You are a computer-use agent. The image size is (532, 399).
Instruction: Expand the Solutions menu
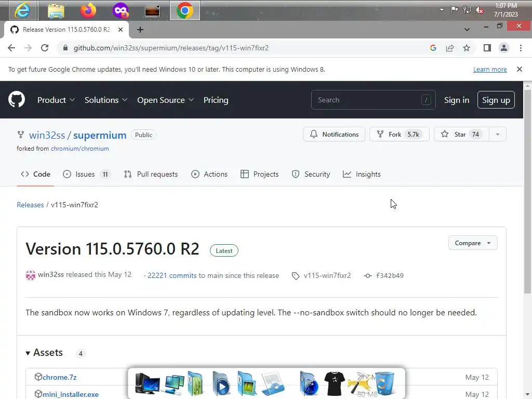point(106,100)
